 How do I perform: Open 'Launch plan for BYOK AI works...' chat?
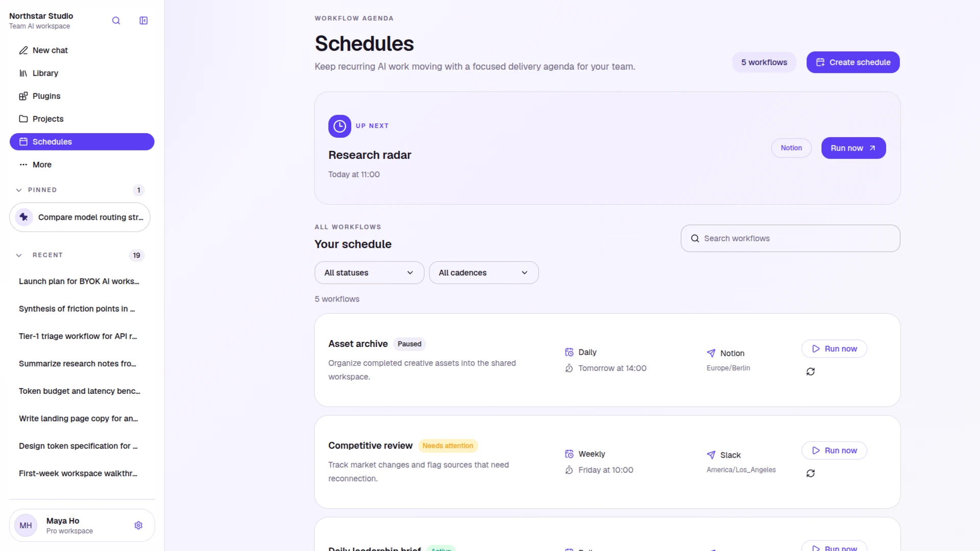click(x=79, y=282)
